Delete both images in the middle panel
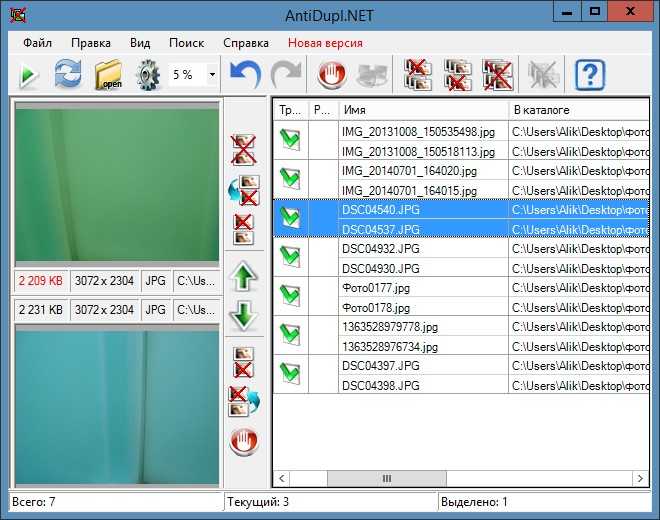This screenshot has height=520, width=660. click(x=243, y=149)
